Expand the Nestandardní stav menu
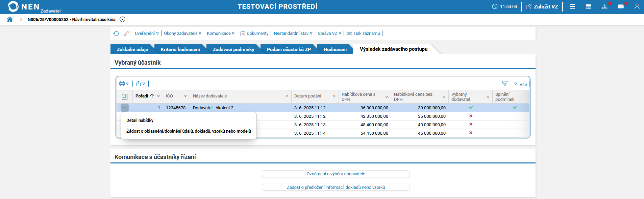The height and width of the screenshot is (199, 644). (x=293, y=34)
